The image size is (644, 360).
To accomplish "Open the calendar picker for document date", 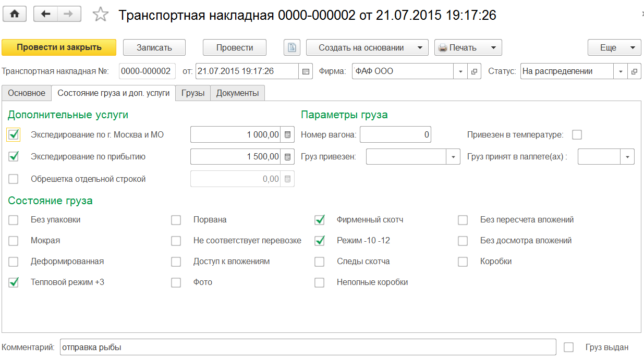I will [x=306, y=71].
